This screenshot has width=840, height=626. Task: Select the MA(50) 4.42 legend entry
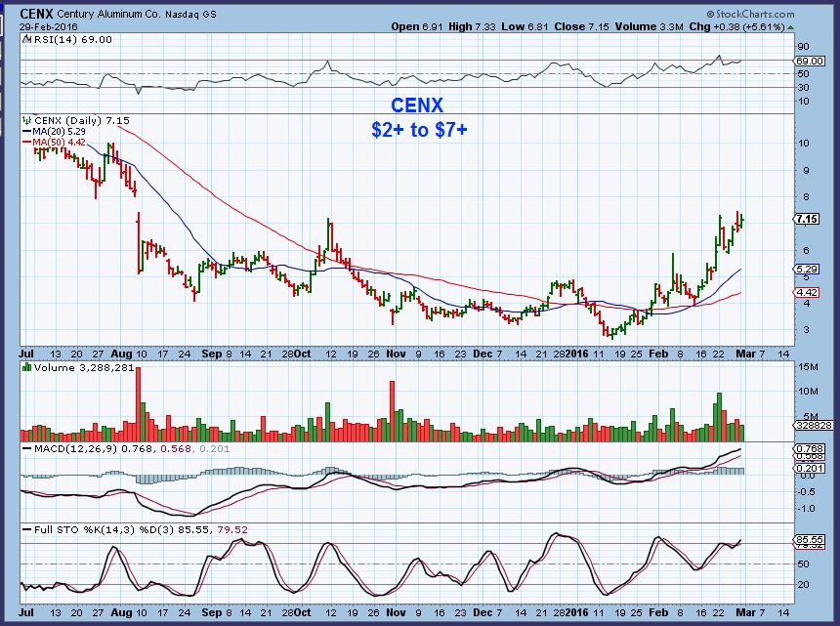click(54, 143)
